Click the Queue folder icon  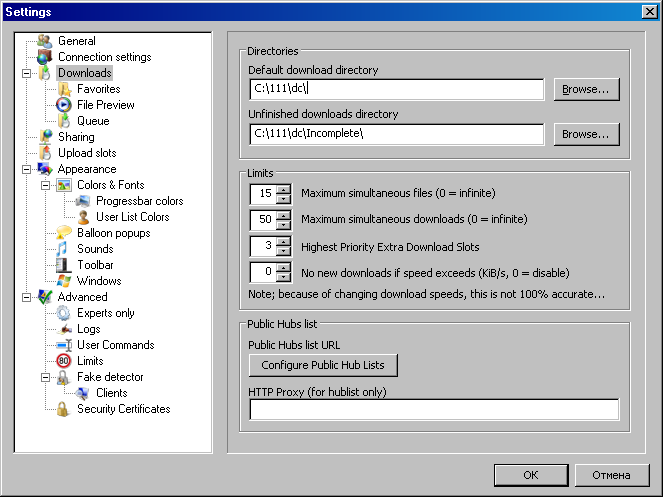coord(64,121)
